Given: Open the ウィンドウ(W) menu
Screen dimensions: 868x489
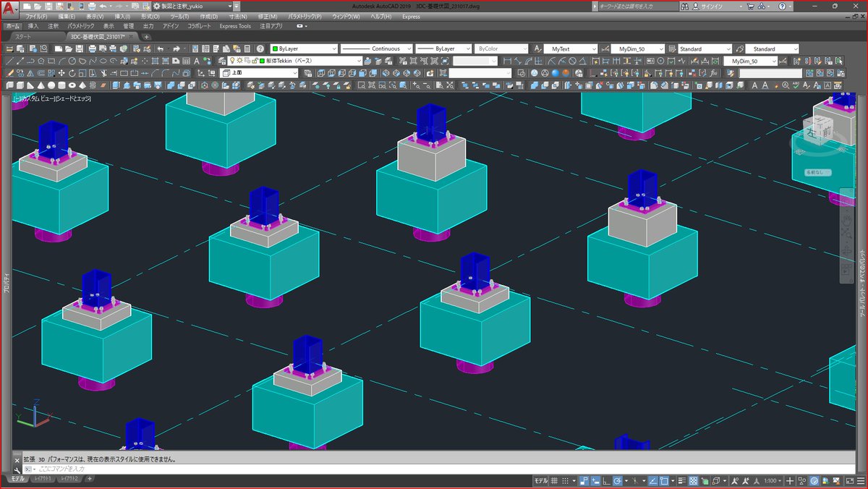Looking at the screenshot, I should coord(346,16).
